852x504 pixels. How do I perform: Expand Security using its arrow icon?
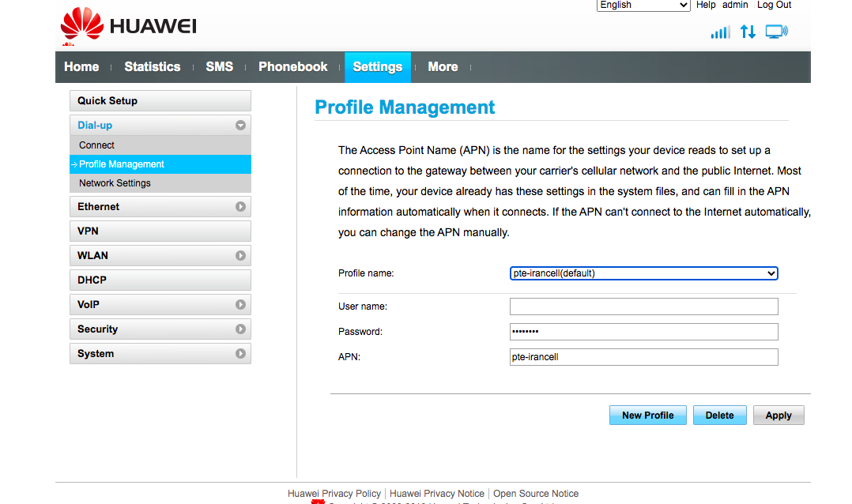coord(240,329)
